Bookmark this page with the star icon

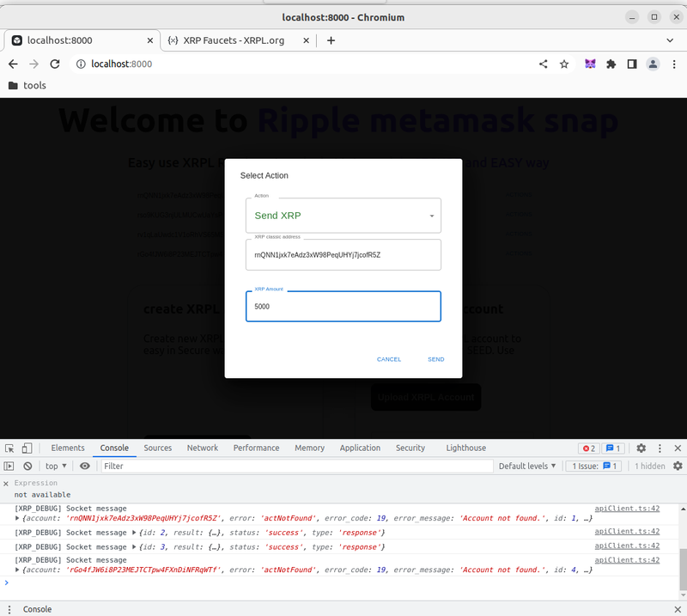(564, 64)
